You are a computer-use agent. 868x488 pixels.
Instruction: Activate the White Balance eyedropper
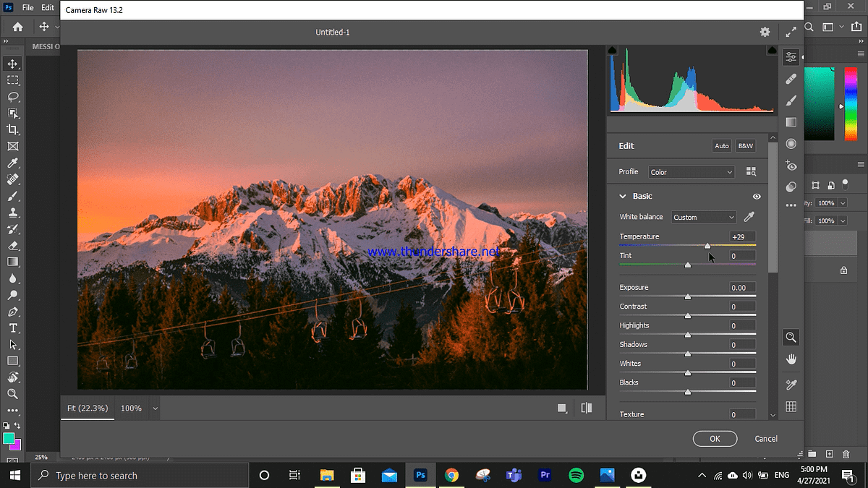749,216
